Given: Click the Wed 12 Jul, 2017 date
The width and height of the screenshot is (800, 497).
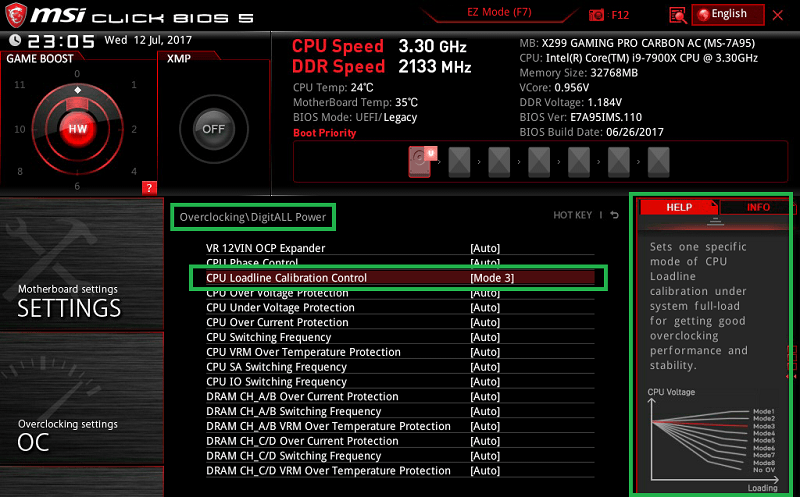Looking at the screenshot, I should point(148,40).
